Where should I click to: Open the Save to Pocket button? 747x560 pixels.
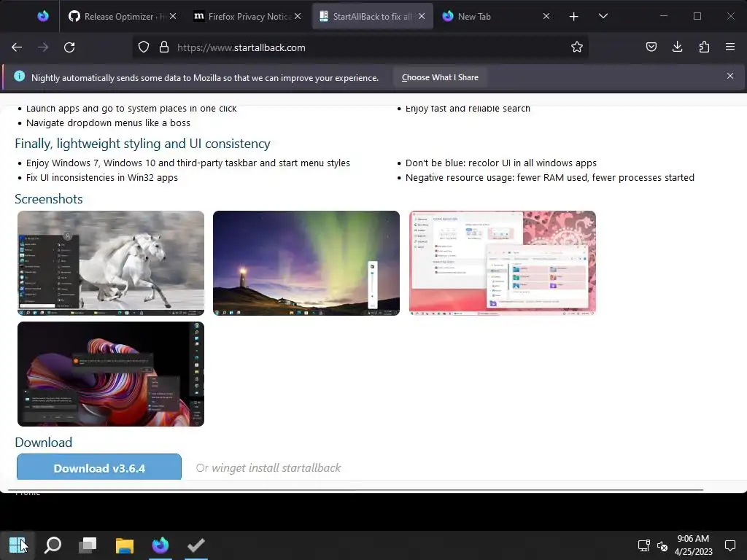point(651,47)
